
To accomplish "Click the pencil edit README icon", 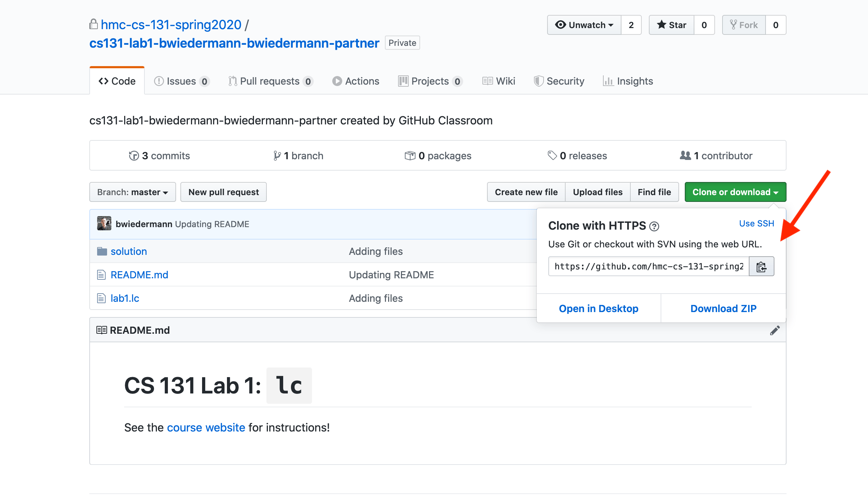I will pos(775,330).
